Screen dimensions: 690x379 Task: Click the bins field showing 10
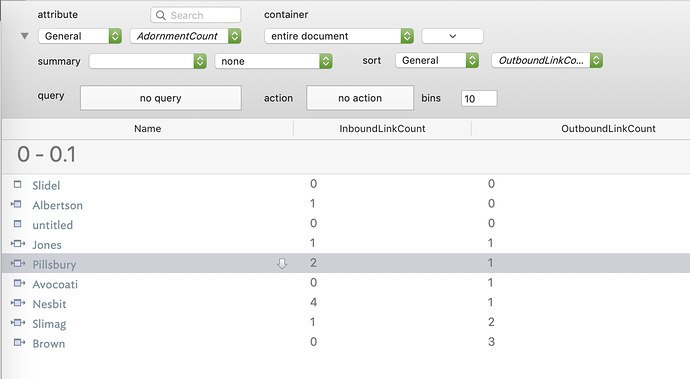click(479, 99)
